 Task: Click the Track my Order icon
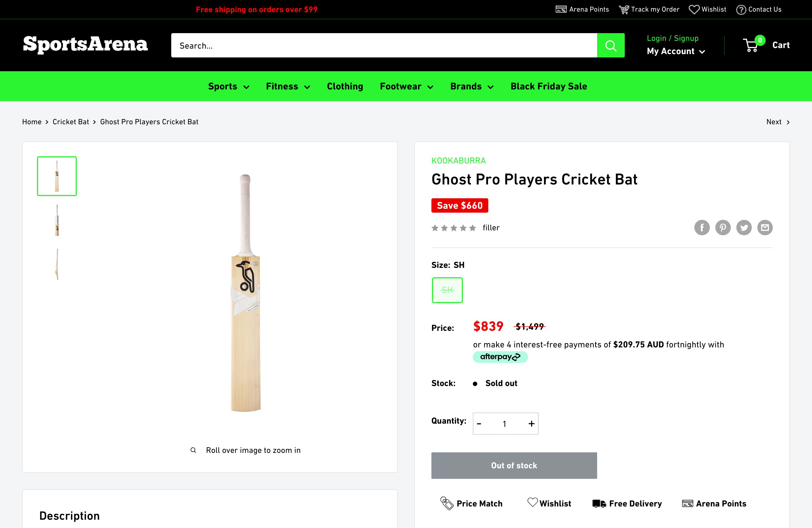pos(624,9)
